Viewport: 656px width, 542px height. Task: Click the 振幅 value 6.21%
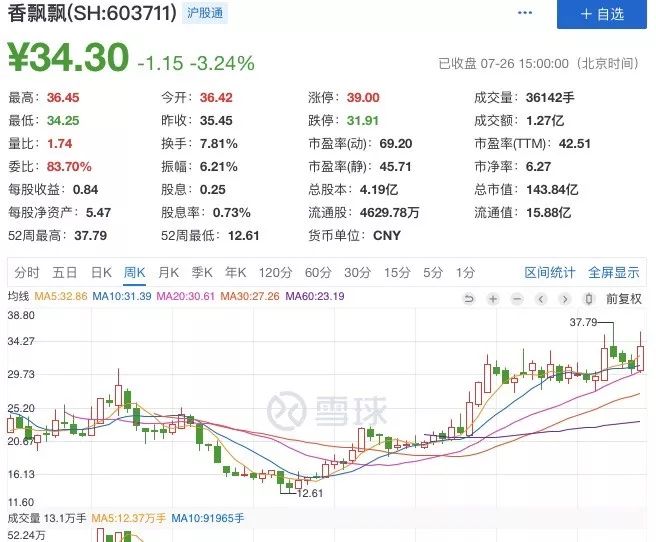pyautogui.click(x=219, y=167)
